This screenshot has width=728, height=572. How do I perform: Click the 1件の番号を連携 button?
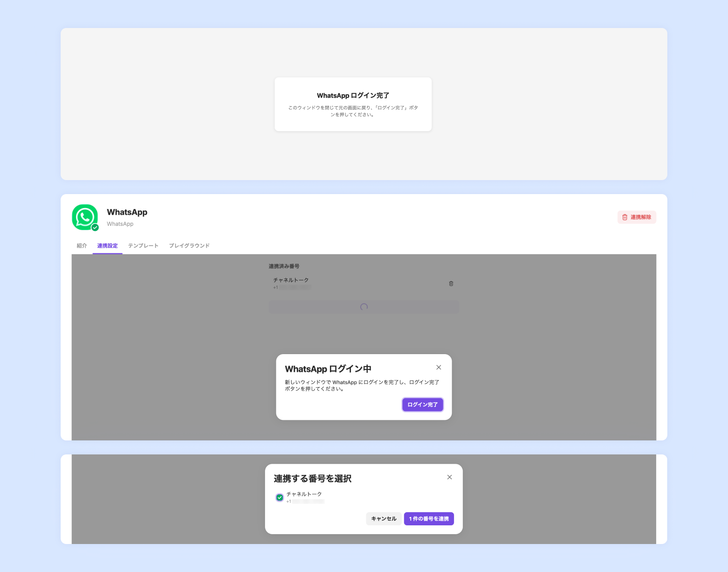[x=429, y=518]
